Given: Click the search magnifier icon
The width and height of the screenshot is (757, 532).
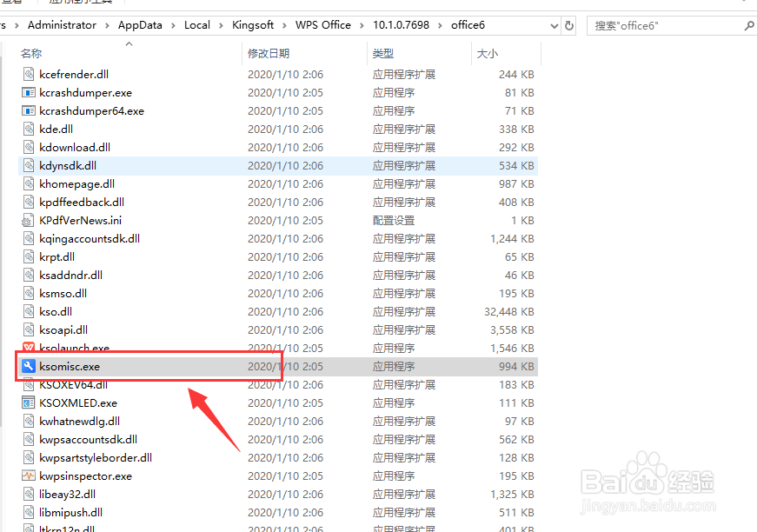Looking at the screenshot, I should (749, 25).
